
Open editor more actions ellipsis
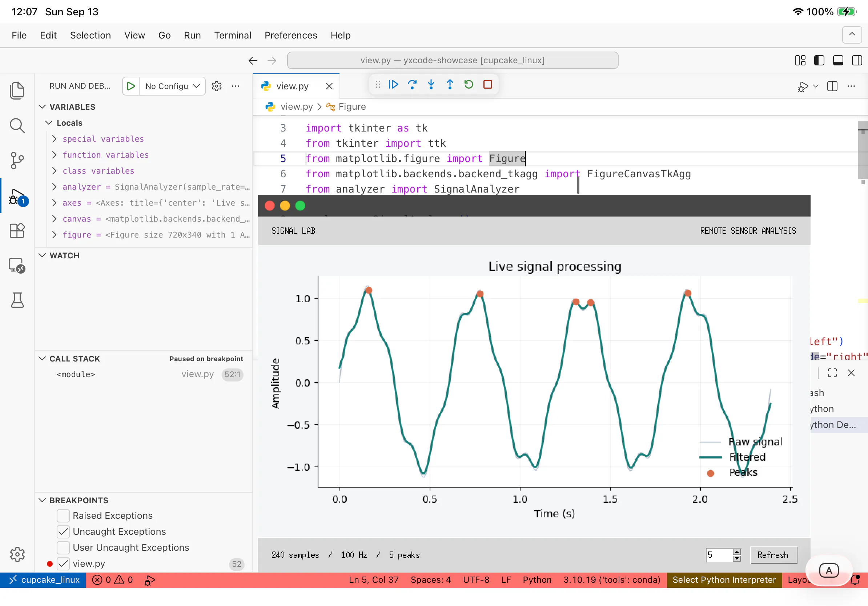coord(851,86)
